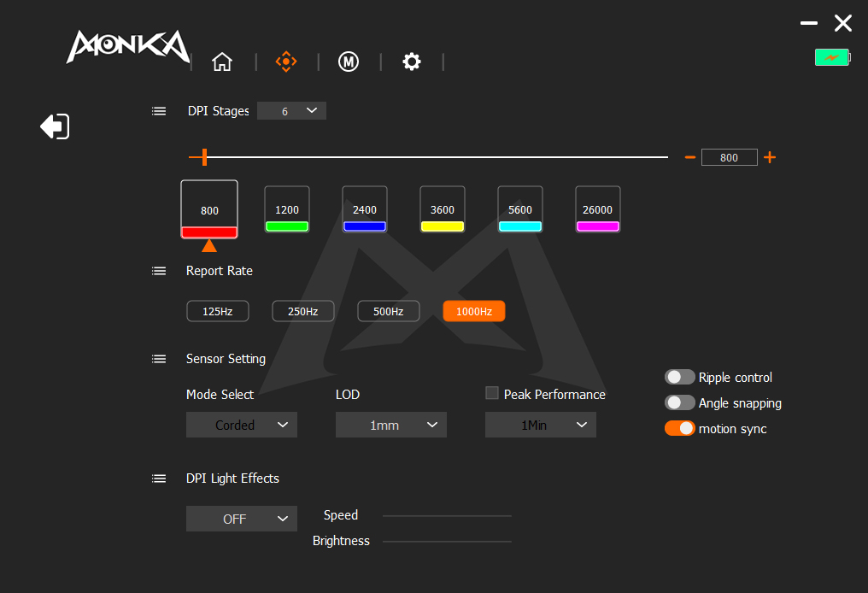Select the 2400 DPI blue stage
This screenshot has width=868, height=593.
[365, 209]
